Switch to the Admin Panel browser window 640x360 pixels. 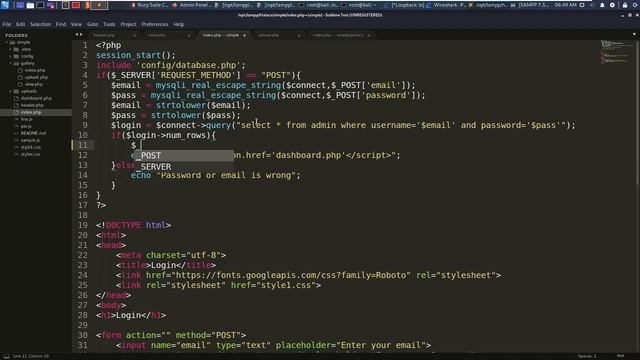(192, 5)
